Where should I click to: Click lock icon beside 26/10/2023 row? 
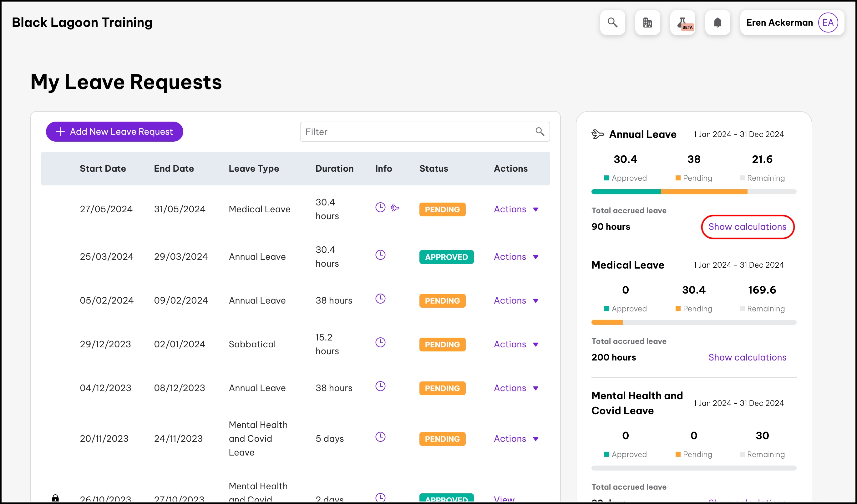pyautogui.click(x=55, y=498)
